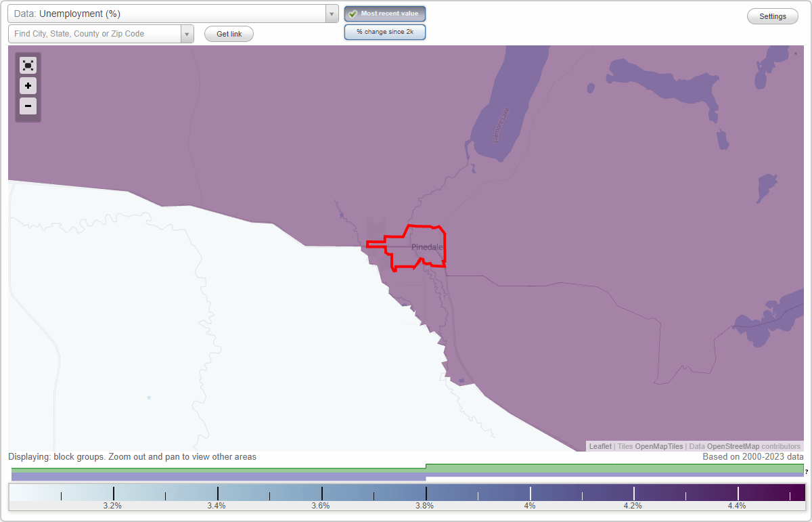
Task: Open the OpenMapTiles attribution link
Action: coord(659,447)
